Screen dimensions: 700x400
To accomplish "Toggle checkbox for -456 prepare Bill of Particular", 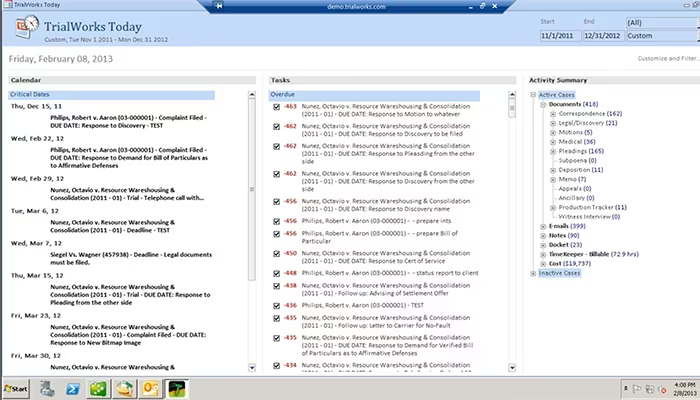I will [277, 234].
